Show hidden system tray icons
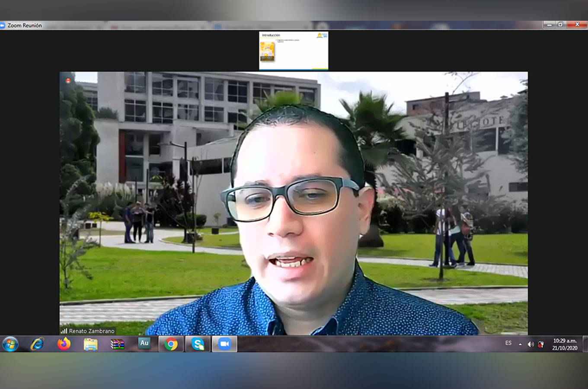The image size is (588, 389). (x=520, y=344)
